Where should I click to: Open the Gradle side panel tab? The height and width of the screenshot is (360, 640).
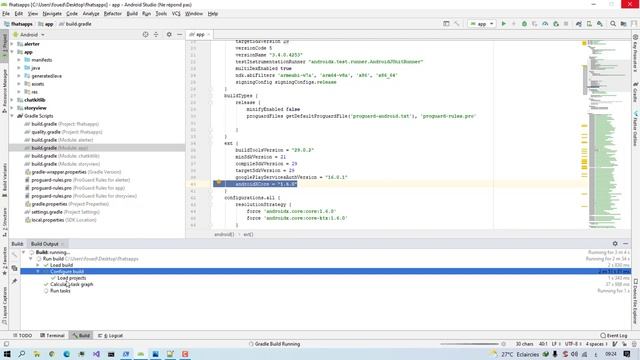636,92
